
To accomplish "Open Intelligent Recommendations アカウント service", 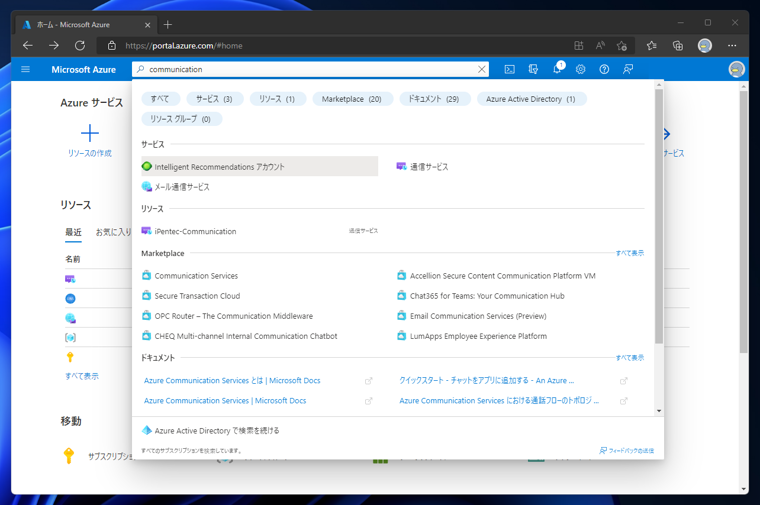I will pos(260,166).
